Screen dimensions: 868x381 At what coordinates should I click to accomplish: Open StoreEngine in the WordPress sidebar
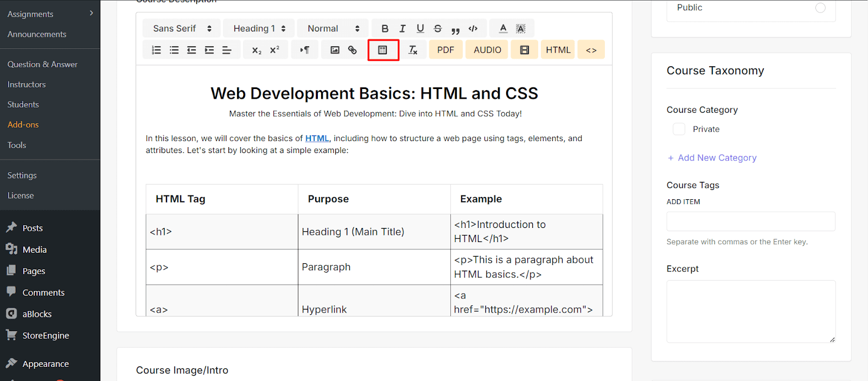click(x=46, y=335)
